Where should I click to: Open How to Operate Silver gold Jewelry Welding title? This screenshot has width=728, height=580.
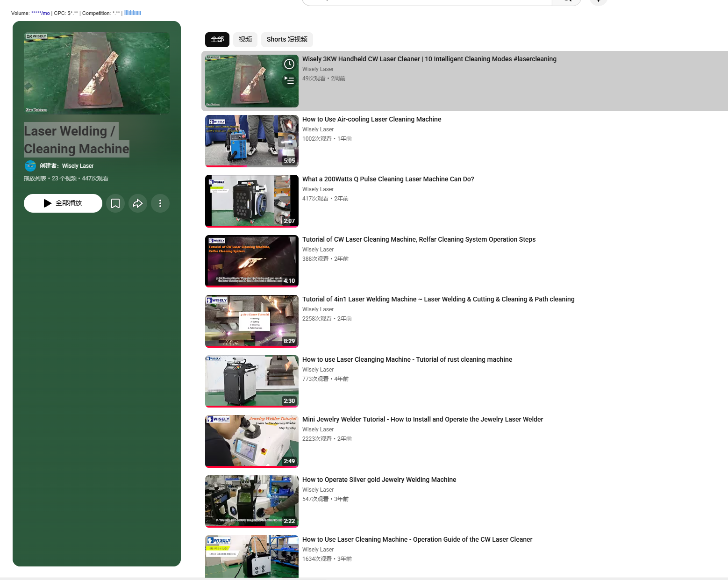(x=379, y=480)
